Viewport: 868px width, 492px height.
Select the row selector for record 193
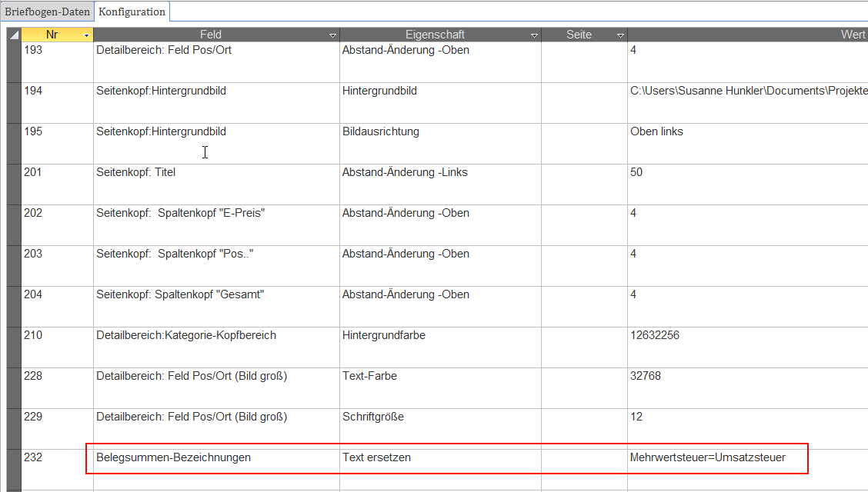[x=14, y=61]
